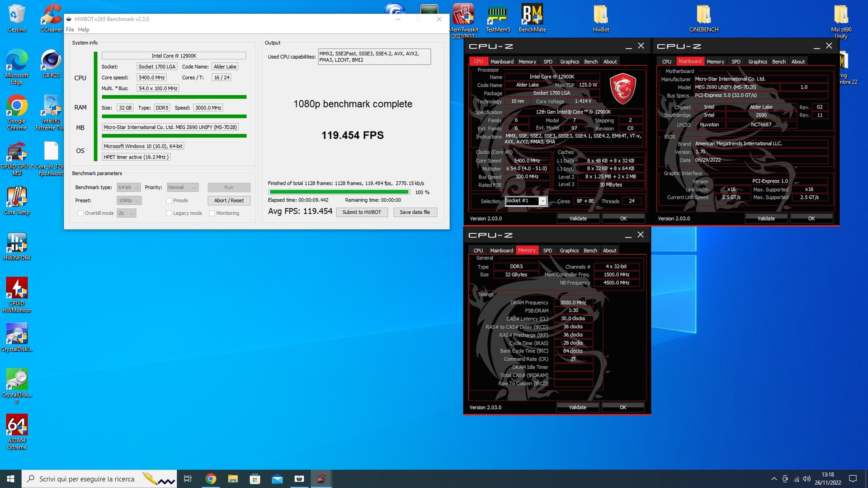Launch Core Temp desktop icon

point(17,201)
